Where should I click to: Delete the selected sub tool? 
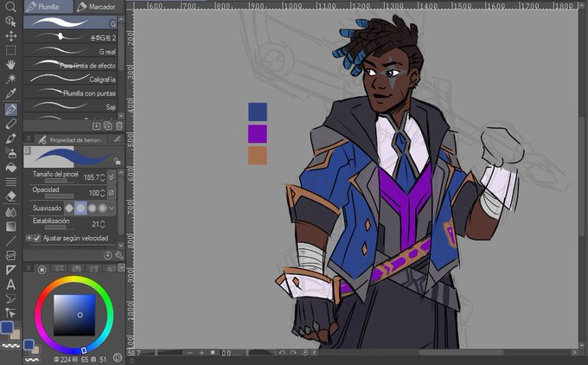pyautogui.click(x=118, y=126)
